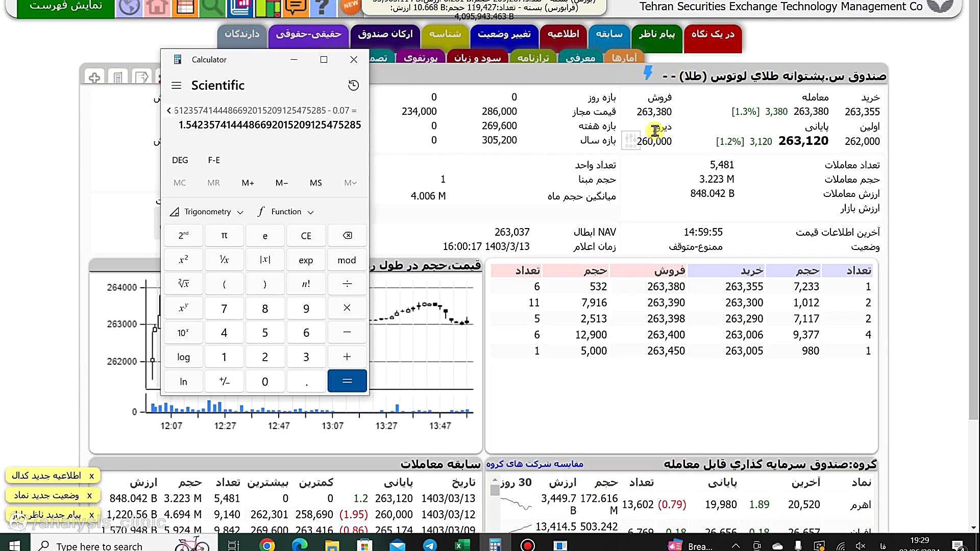Expand the Trigonometry dropdown
The image size is (980, 551).
click(207, 212)
